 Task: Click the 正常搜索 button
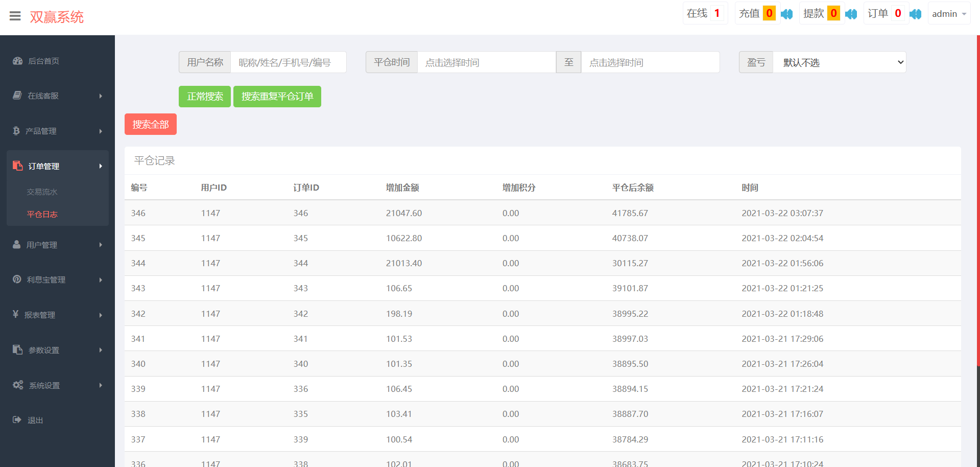(x=205, y=97)
